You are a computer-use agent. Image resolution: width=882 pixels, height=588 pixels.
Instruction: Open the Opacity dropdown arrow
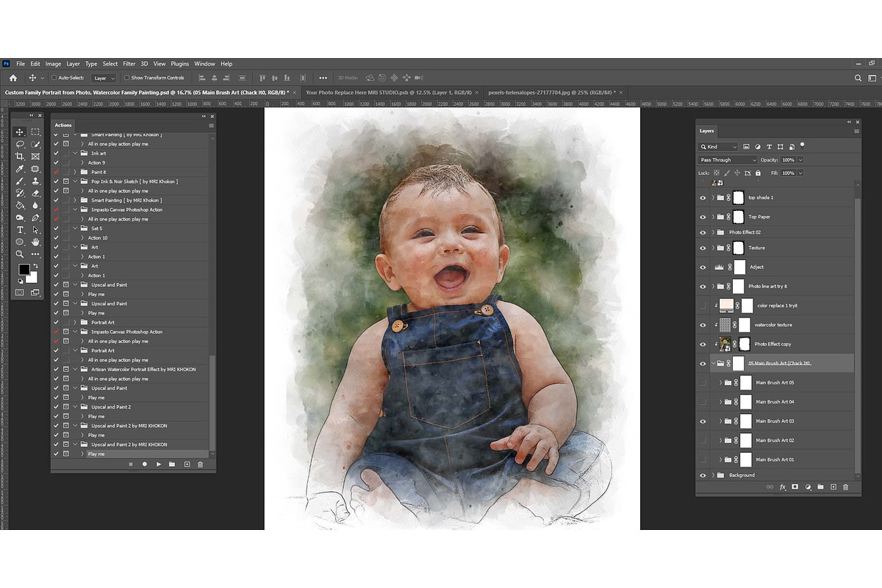point(800,159)
